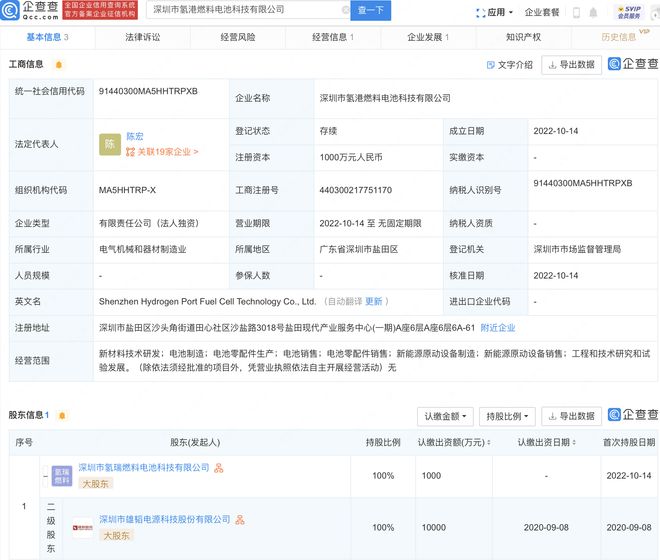
Task: Click the relation graph icon before 关联19家企业
Action: 130,152
